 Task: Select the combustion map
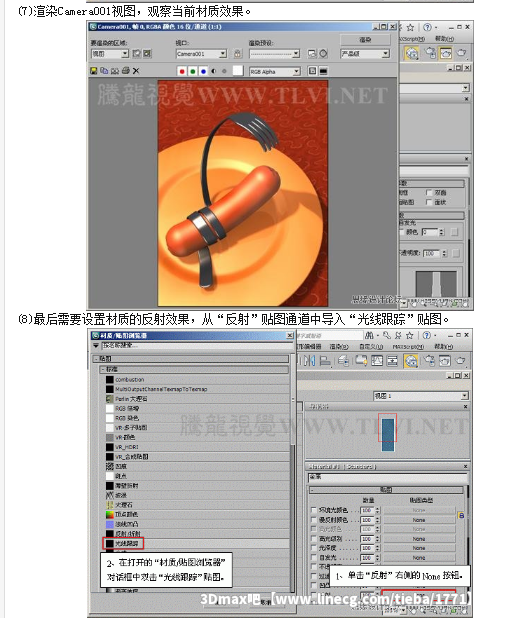point(130,380)
